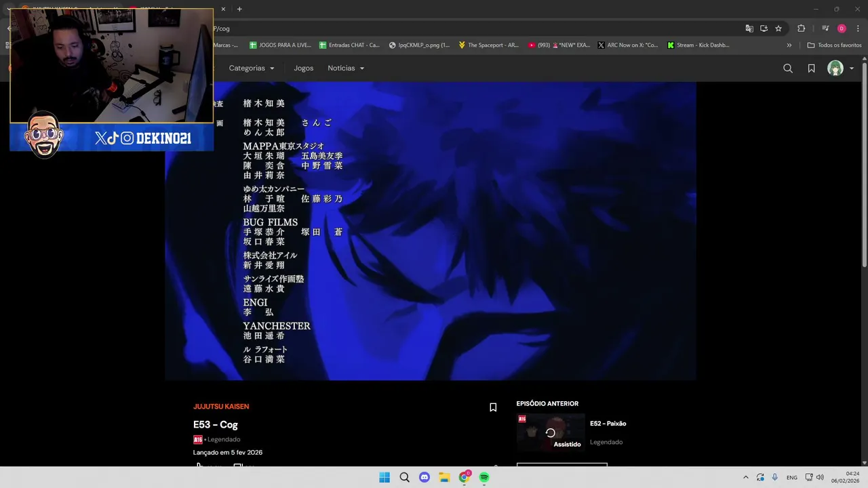Click the video player playing the credits
This screenshot has width=868, height=488.
click(431, 231)
